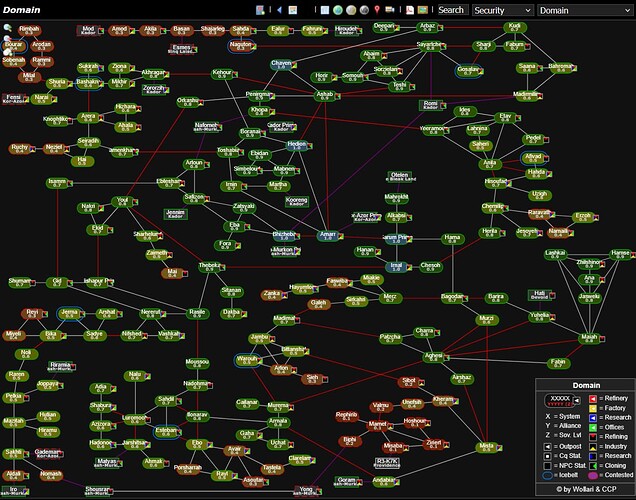Click the red map pin toolbar icon
The height and width of the screenshot is (500, 636).
[377, 10]
